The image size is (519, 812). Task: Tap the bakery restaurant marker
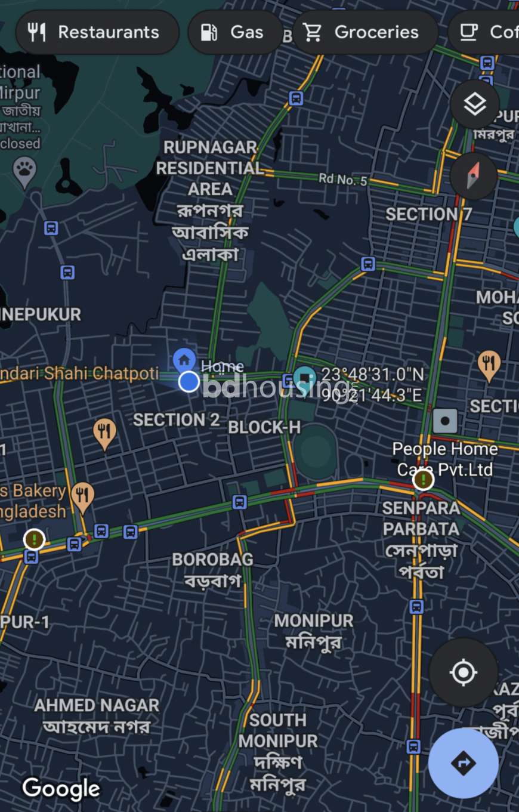82,497
